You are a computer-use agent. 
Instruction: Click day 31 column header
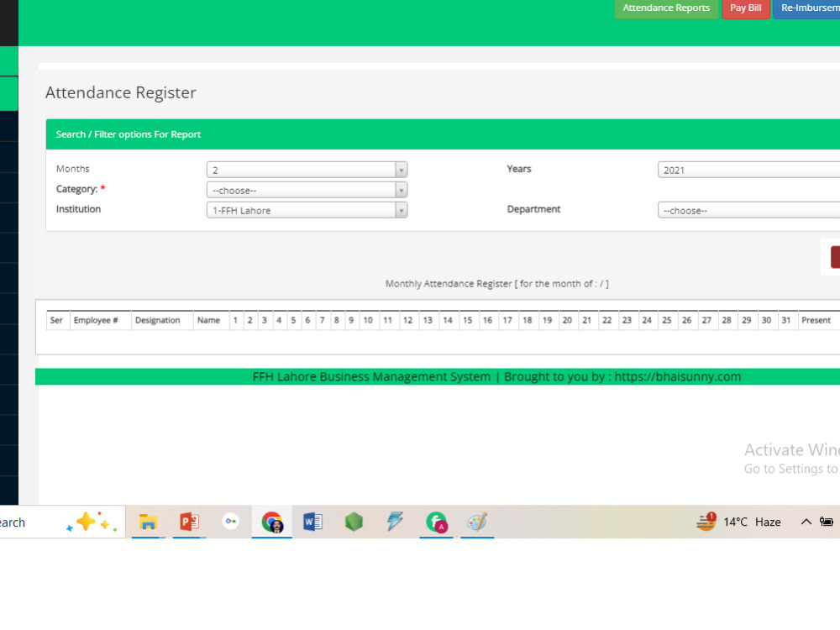pyautogui.click(x=786, y=320)
